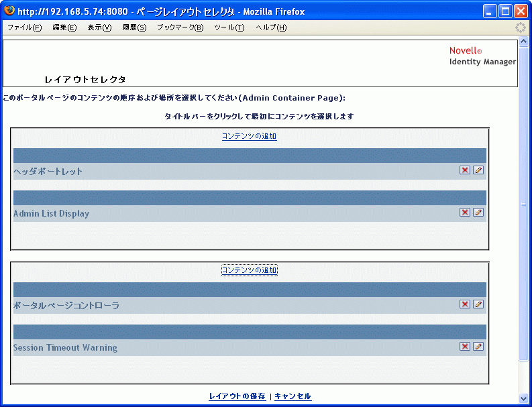Minimize the Firefox window
The height and width of the screenshot is (407, 532).
(x=490, y=12)
